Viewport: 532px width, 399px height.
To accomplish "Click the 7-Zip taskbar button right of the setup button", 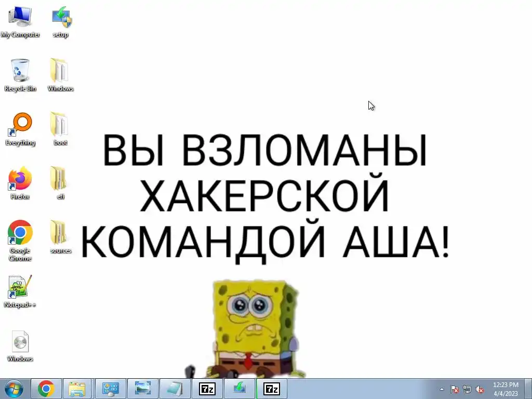I will [x=271, y=389].
